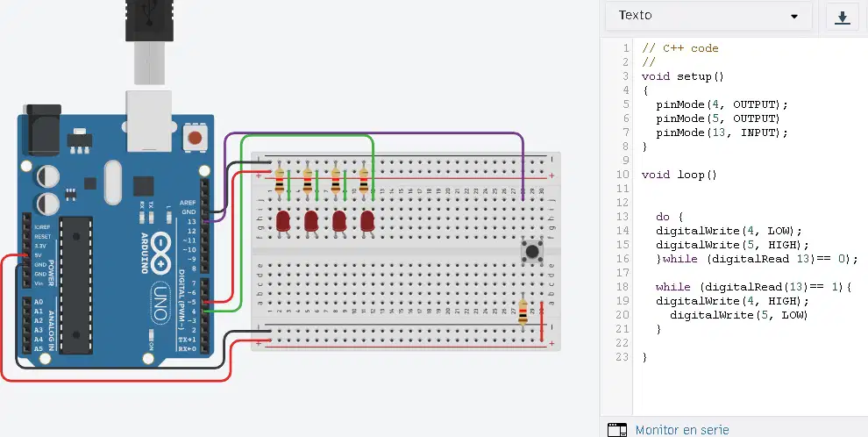Image resolution: width=868 pixels, height=437 pixels.
Task: Click line number 12 in the gutter
Action: point(623,203)
